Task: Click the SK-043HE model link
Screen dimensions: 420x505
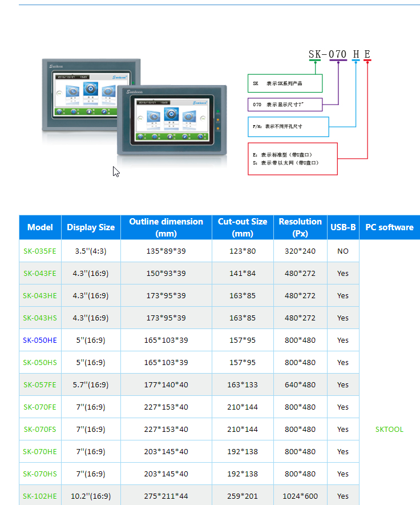Action: (x=40, y=295)
